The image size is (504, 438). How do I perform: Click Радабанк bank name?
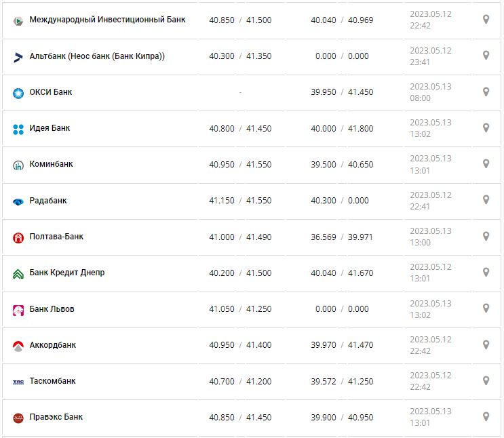(x=48, y=201)
